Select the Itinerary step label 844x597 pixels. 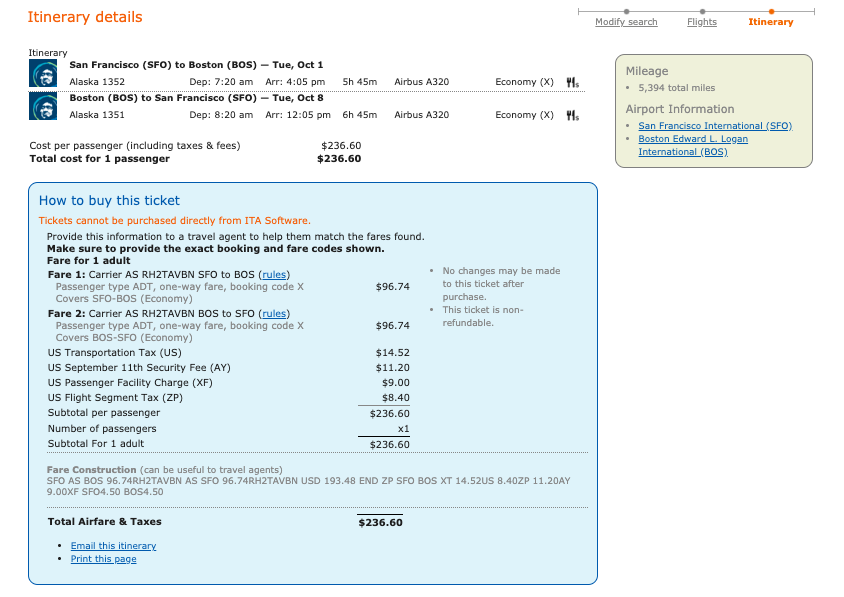click(x=771, y=22)
